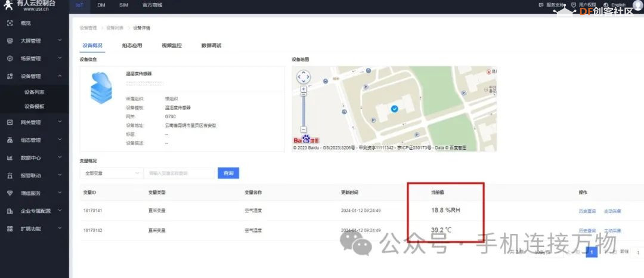The height and width of the screenshot is (278, 644).
Task: Open the 全部变量 variable filter dropdown
Action: tap(112, 173)
